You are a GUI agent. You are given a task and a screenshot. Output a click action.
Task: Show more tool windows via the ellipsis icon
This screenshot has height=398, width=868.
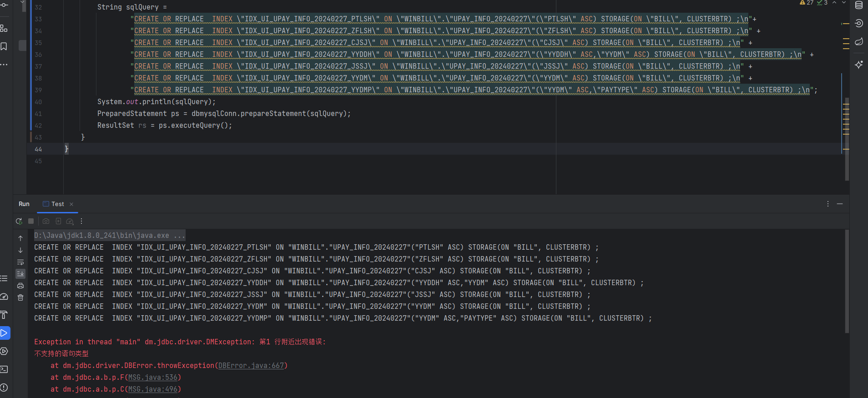point(4,65)
